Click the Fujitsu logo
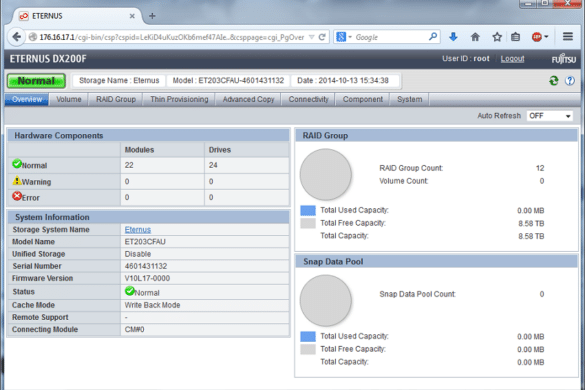The height and width of the screenshot is (390, 585). [564, 59]
